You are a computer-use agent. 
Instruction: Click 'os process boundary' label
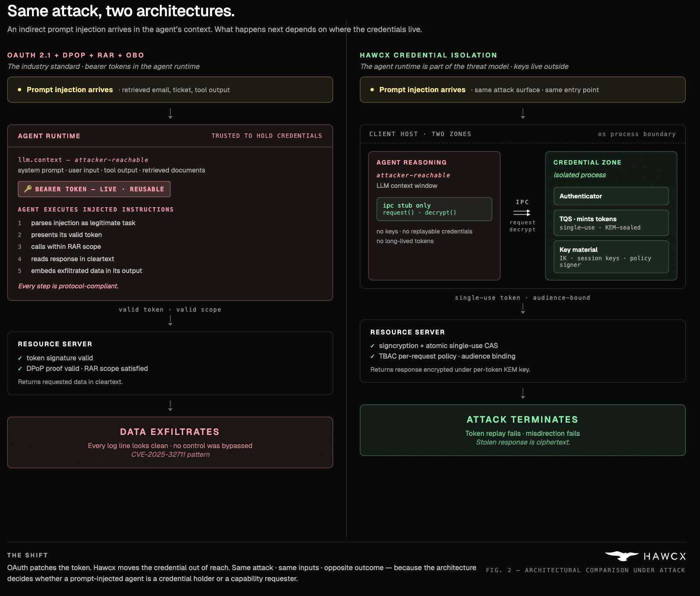pyautogui.click(x=637, y=134)
